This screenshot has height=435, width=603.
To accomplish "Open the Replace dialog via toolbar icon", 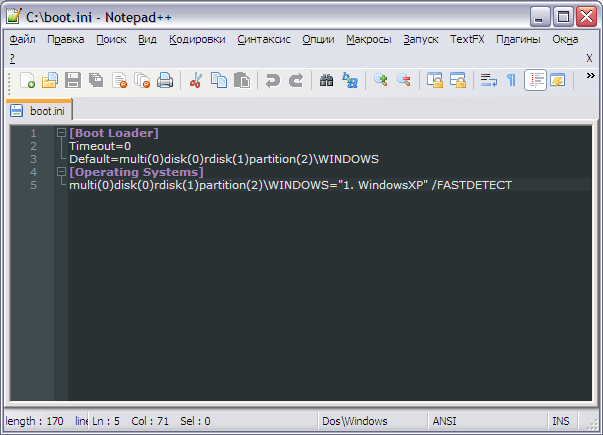I will tap(350, 81).
